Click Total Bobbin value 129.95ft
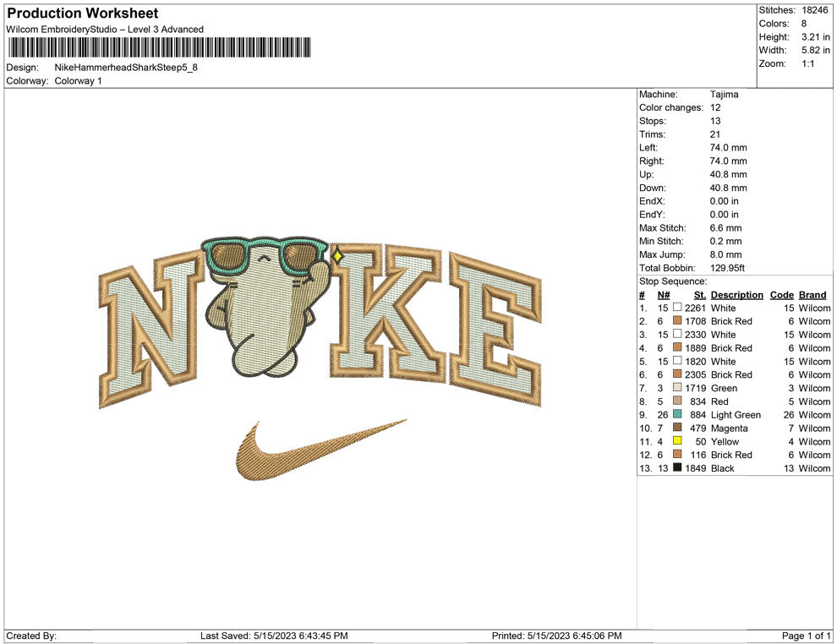The height and width of the screenshot is (644, 837). 728,268
